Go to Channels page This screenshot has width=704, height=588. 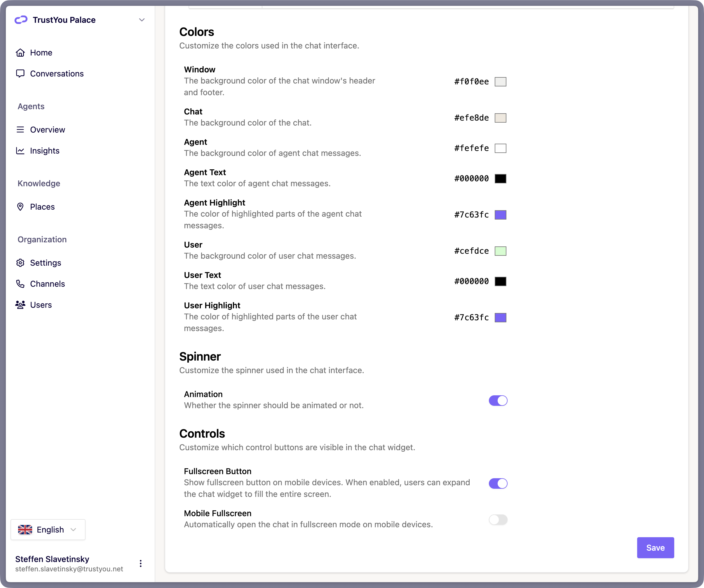pyautogui.click(x=48, y=284)
